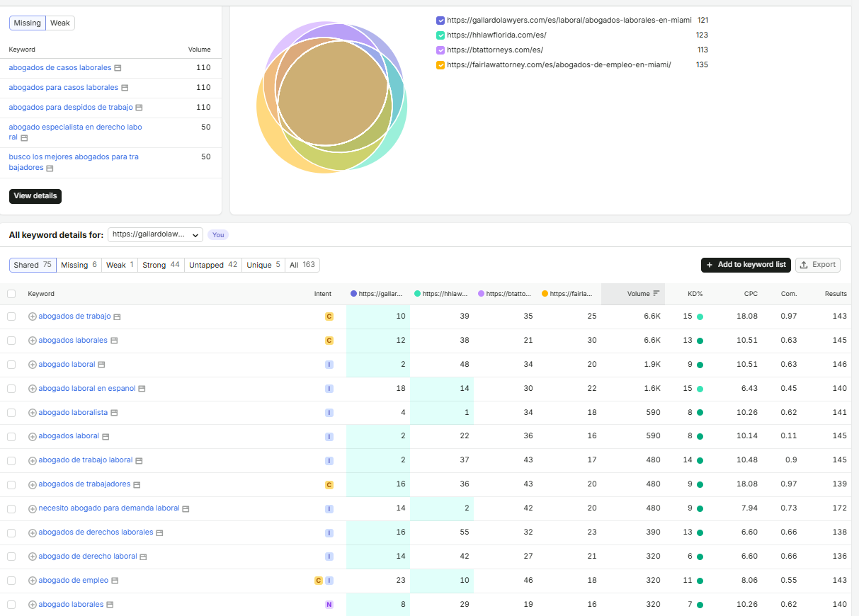Image resolution: width=859 pixels, height=616 pixels.
Task: Tick checkbox for 'abogado de empleo' row
Action: 11,581
